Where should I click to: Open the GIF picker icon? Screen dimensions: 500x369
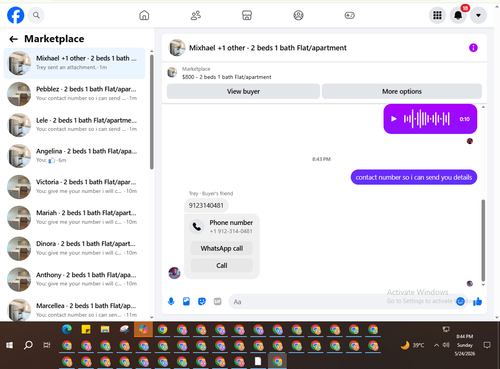point(217,302)
